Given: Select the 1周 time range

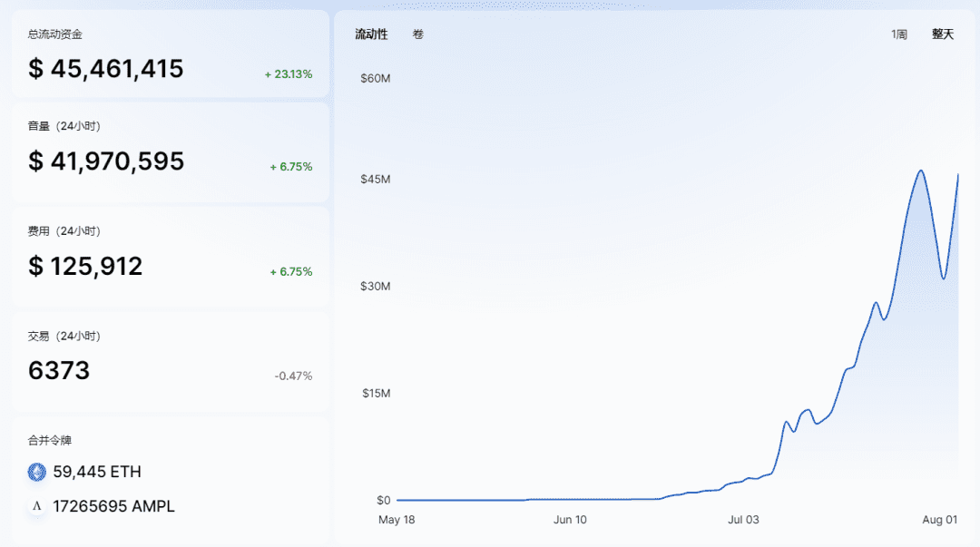Looking at the screenshot, I should tap(898, 34).
